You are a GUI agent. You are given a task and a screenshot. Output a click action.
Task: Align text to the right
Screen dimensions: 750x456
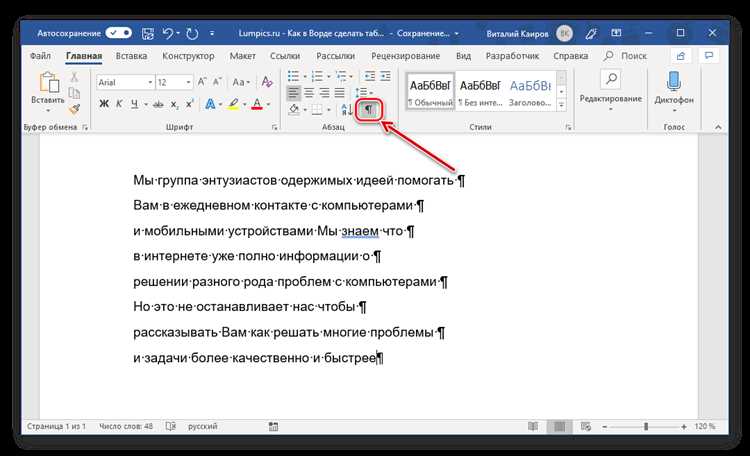[324, 93]
